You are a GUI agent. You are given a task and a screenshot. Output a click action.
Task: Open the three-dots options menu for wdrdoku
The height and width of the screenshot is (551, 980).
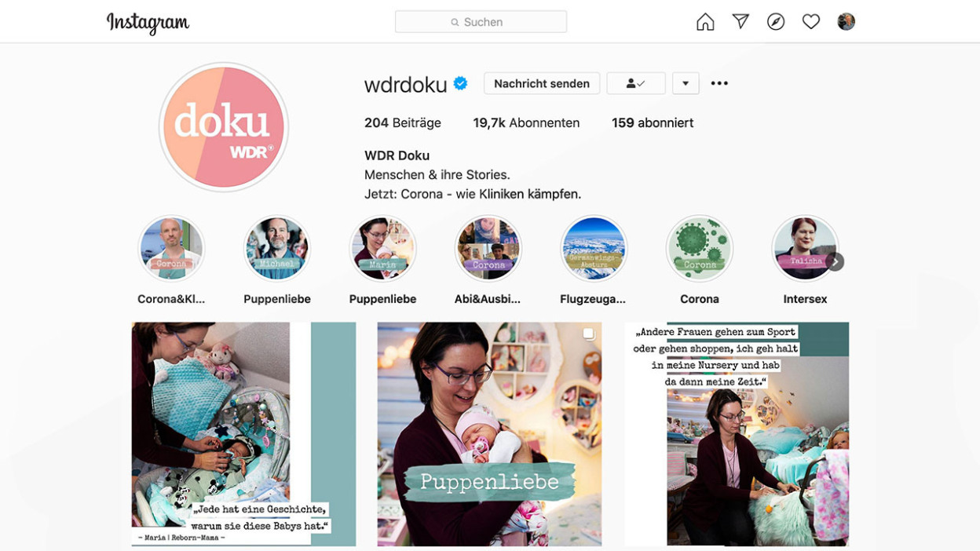[x=719, y=83]
